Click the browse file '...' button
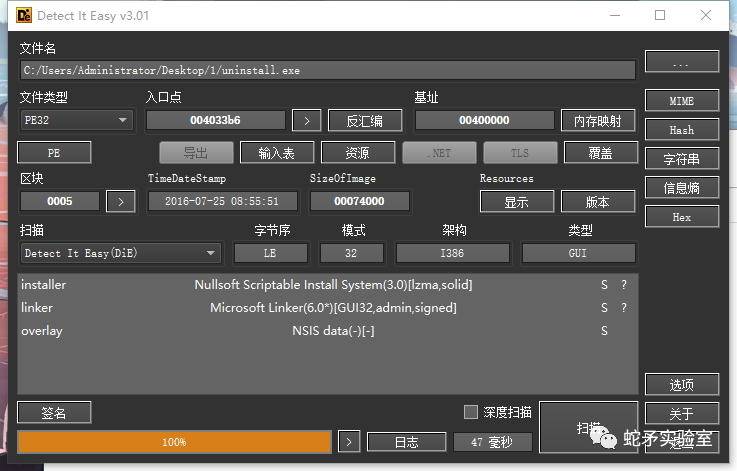Viewport: 737px width, 471px height. click(x=682, y=62)
